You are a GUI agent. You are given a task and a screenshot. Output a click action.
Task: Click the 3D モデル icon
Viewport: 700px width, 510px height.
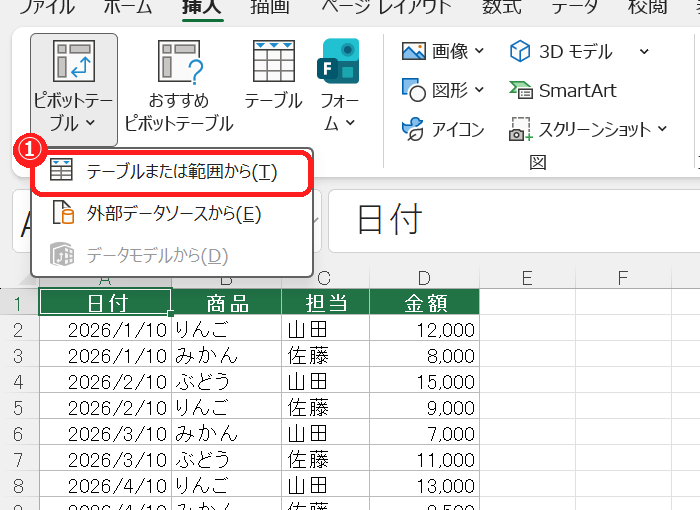pos(520,51)
